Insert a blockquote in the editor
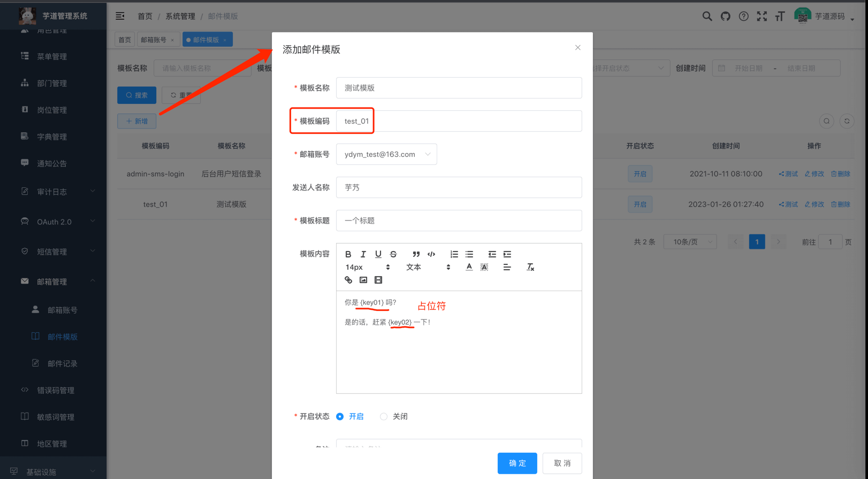Screen dimensions: 868x479 [416, 254]
